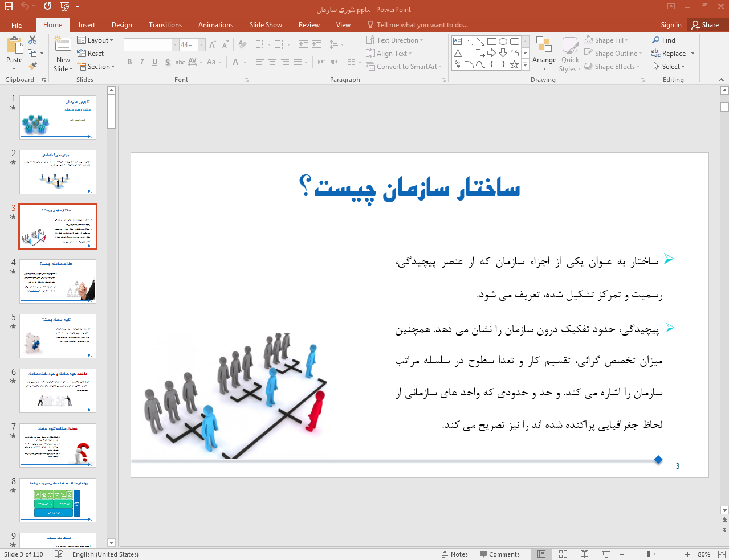729x560 pixels.
Task: Click the zoom slider handle
Action: 649,554
